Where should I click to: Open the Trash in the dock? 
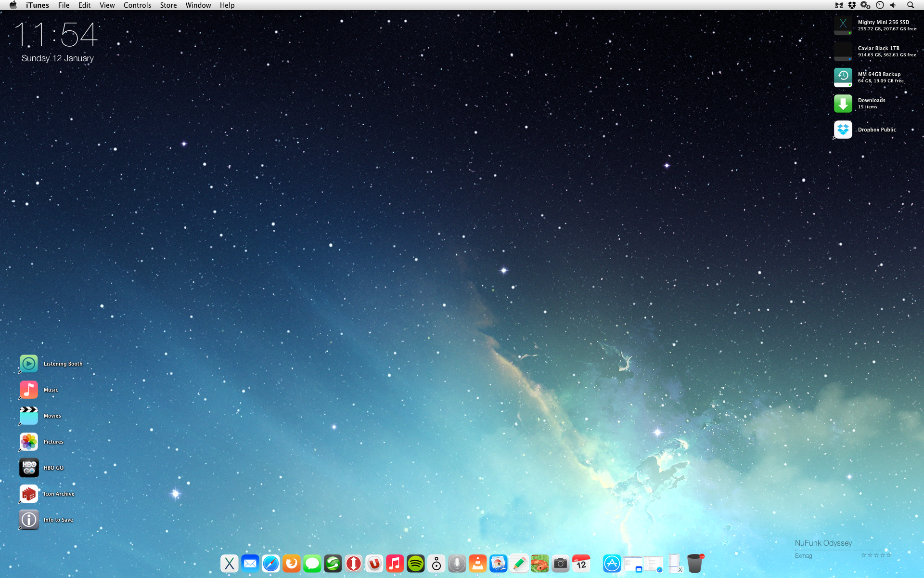point(694,563)
